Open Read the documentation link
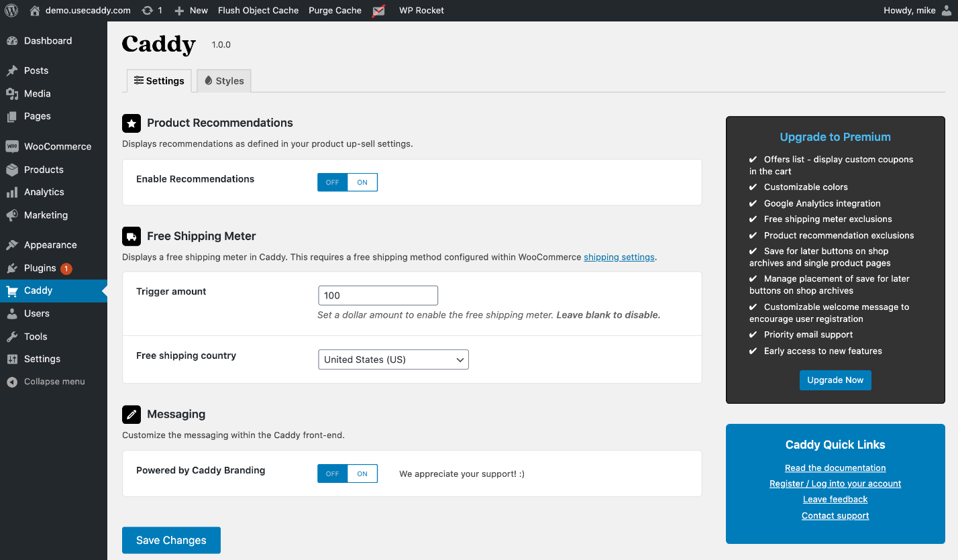 tap(835, 468)
